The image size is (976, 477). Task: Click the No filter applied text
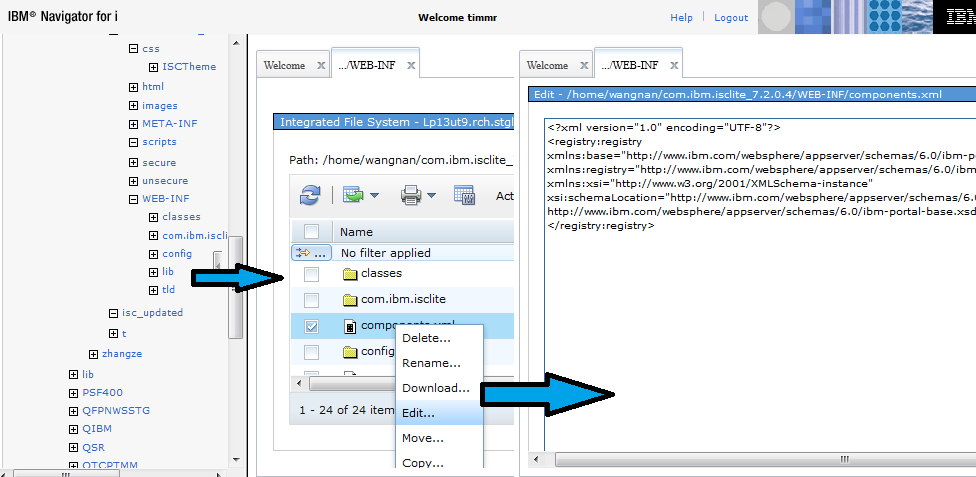pyautogui.click(x=385, y=253)
